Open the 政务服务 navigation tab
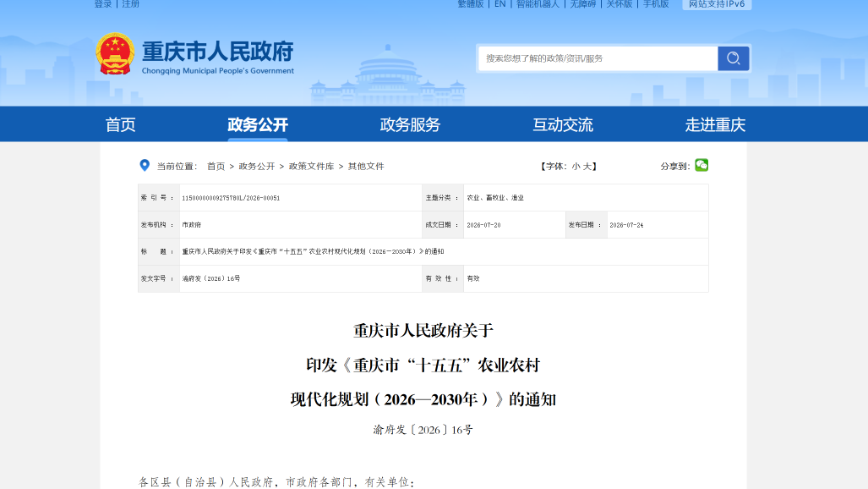 410,124
